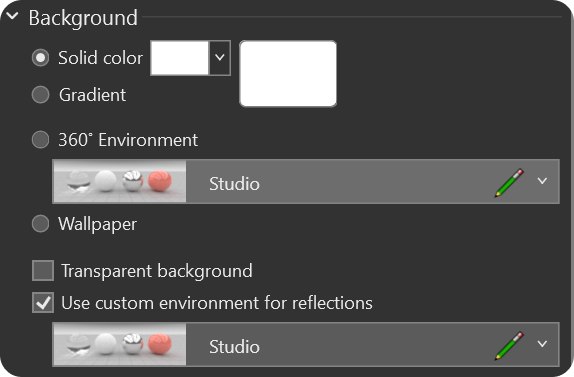The image size is (574, 377).
Task: Expand the reflections Studio dropdown arrow
Action: click(x=542, y=344)
